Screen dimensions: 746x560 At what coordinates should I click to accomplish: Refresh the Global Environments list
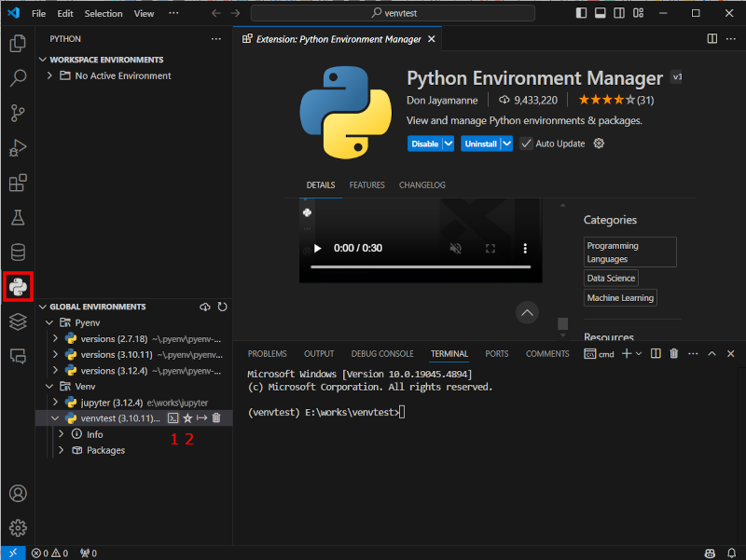pyautogui.click(x=222, y=307)
